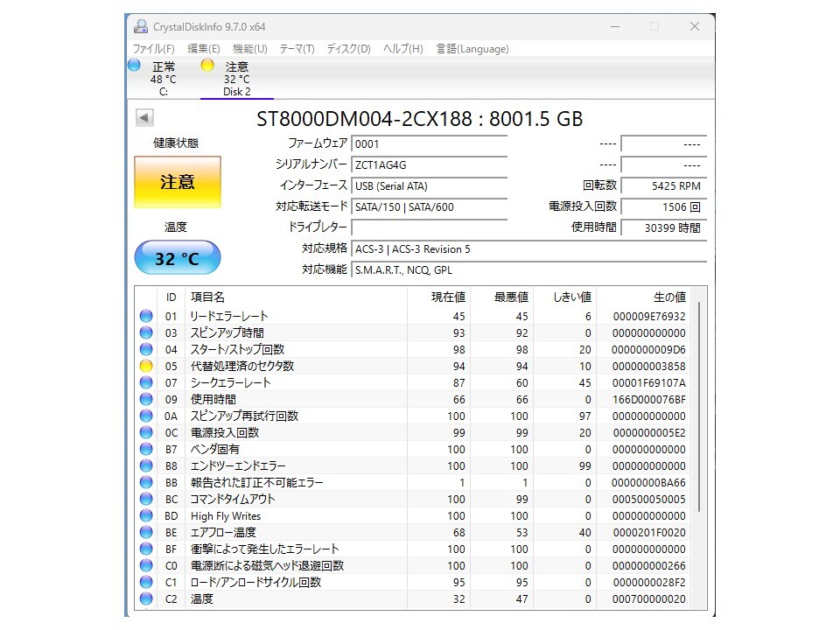Click the yellow caution orb for Disk 2

tap(206, 66)
